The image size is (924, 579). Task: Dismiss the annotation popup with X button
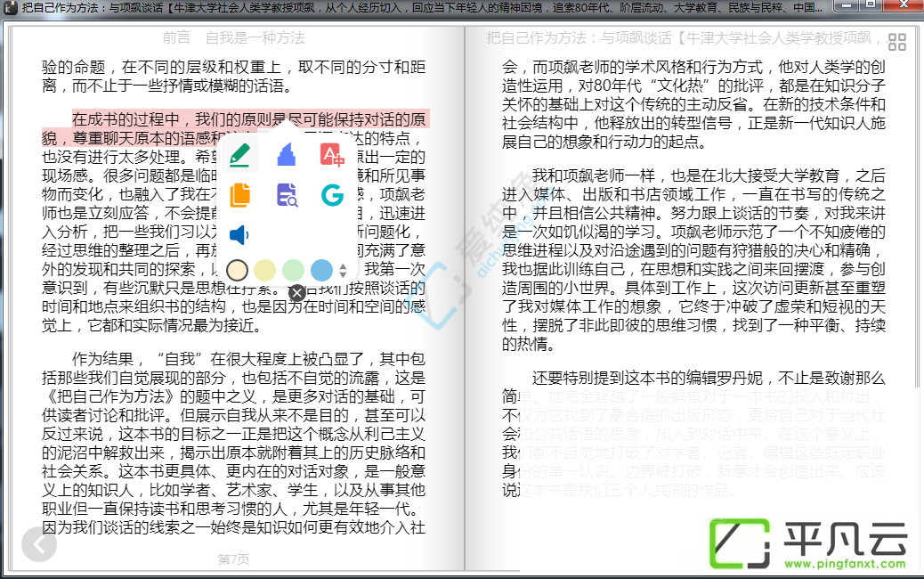point(297,292)
